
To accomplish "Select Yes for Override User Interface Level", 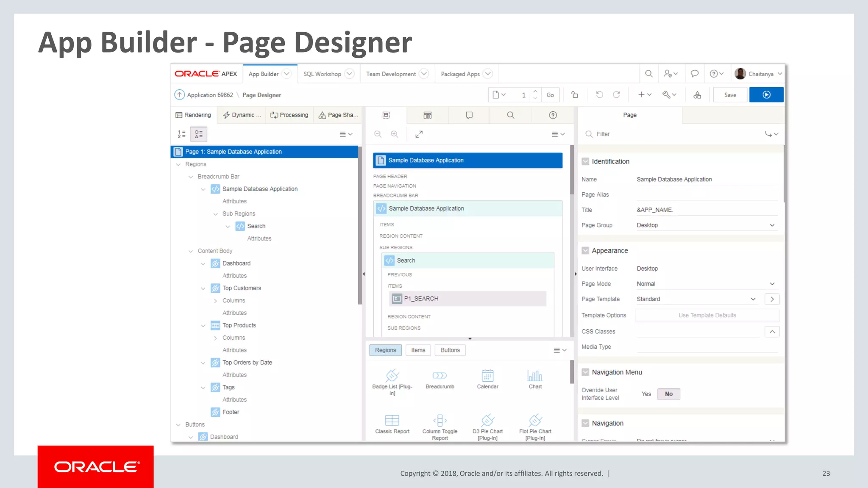I will click(646, 394).
